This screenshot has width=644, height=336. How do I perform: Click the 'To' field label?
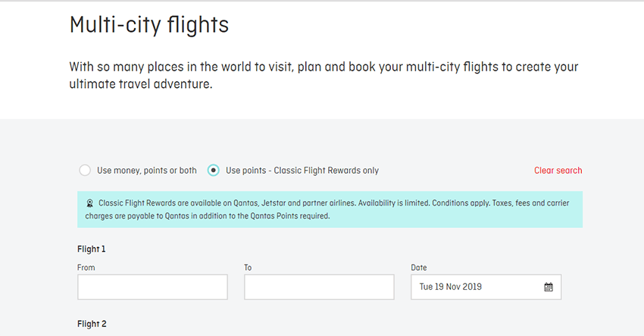248,268
